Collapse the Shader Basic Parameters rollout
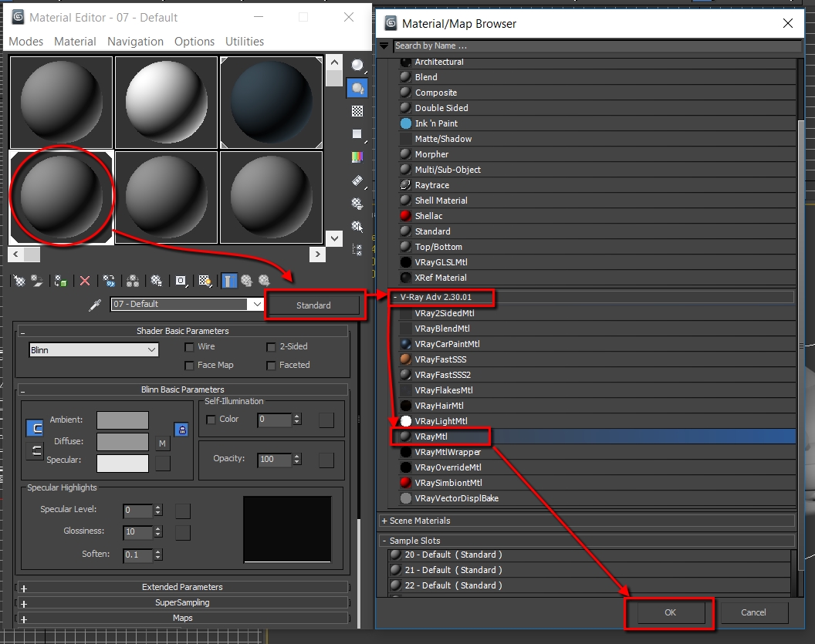 pos(182,331)
